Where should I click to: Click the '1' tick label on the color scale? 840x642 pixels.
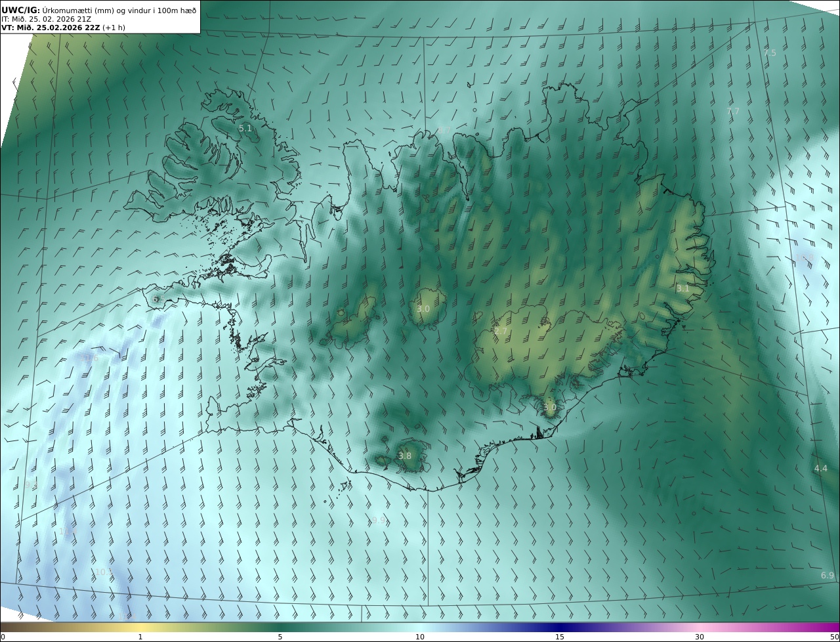point(140,637)
